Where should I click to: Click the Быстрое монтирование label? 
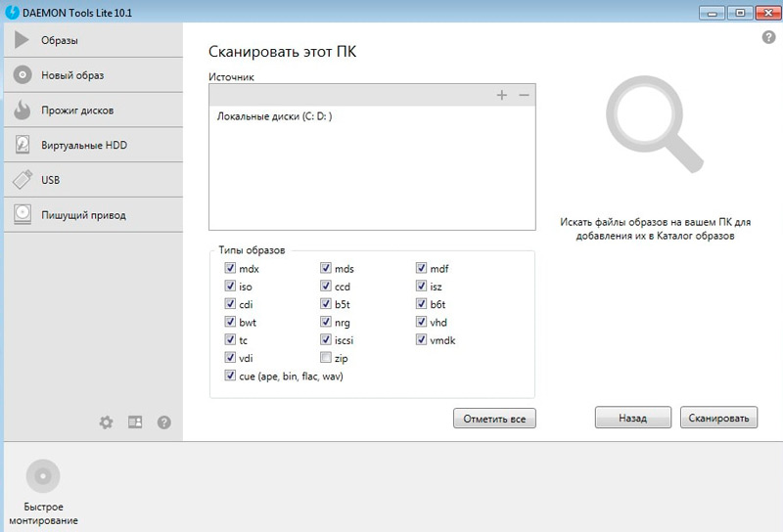pos(43,513)
